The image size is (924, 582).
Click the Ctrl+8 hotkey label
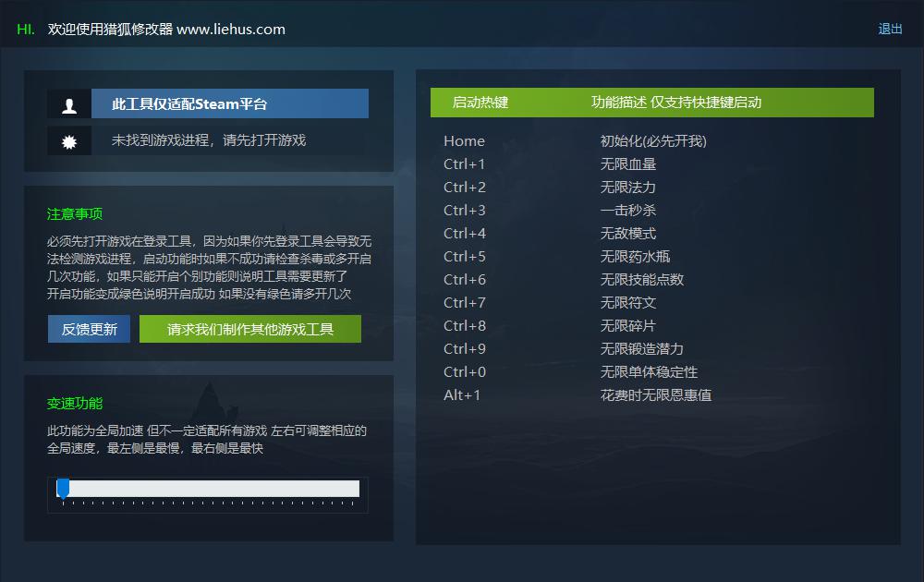coord(465,325)
